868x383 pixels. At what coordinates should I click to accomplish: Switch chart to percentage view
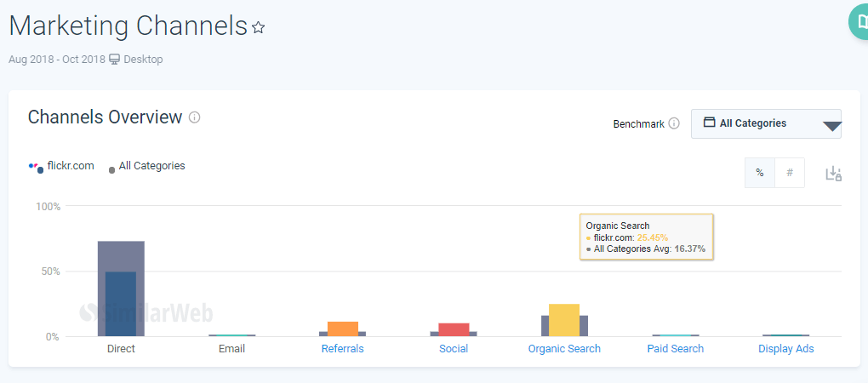coord(760,173)
